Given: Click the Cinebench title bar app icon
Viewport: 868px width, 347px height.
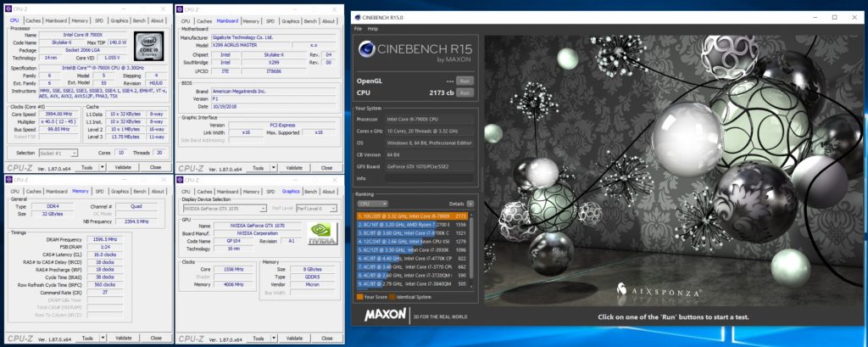Looking at the screenshot, I should (x=358, y=18).
